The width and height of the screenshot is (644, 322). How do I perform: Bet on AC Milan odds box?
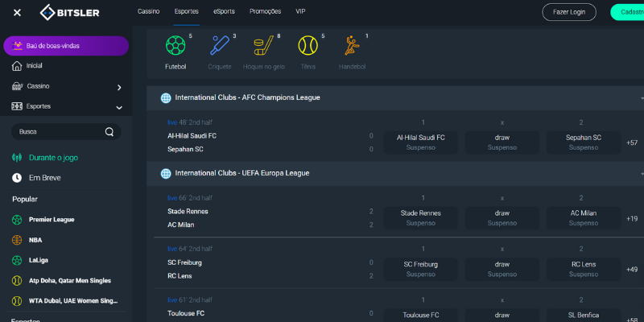(x=584, y=217)
